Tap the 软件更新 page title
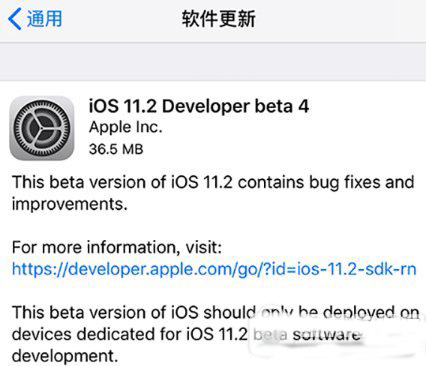The height and width of the screenshot is (366, 426). [x=218, y=19]
